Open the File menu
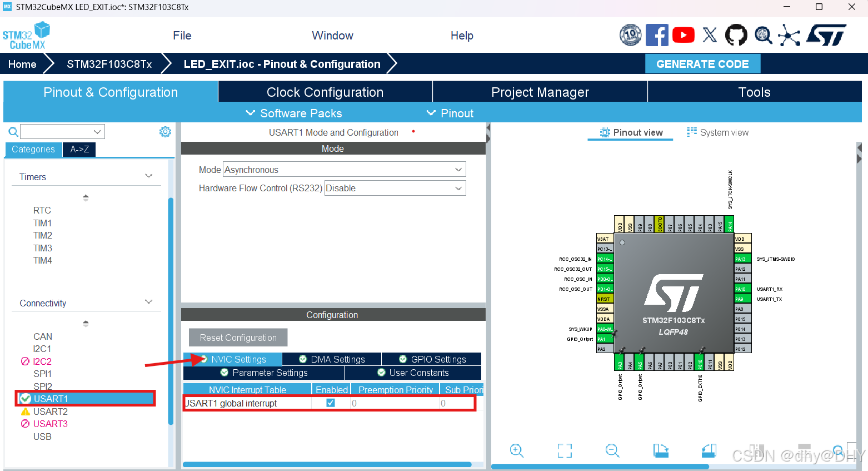This screenshot has width=868, height=471. 182,36
